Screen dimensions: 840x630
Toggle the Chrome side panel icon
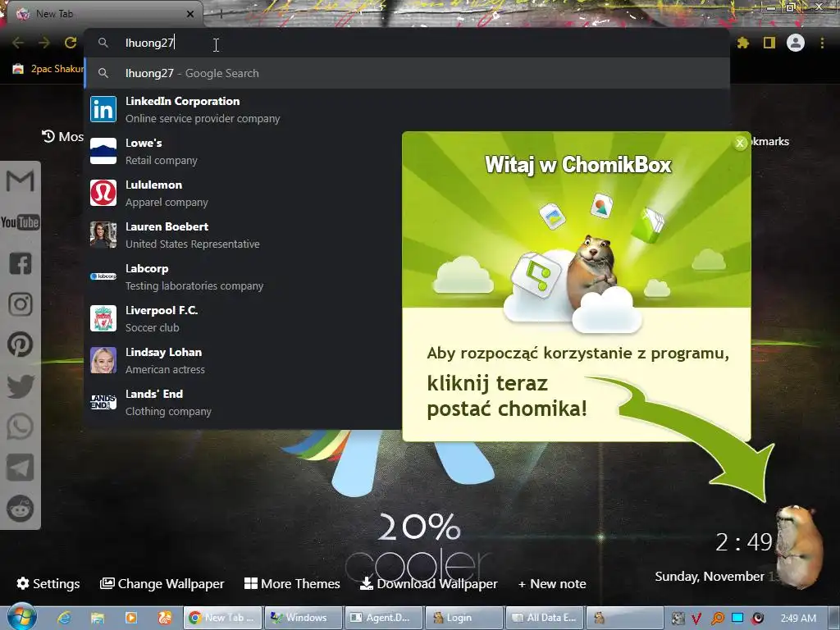tap(769, 43)
